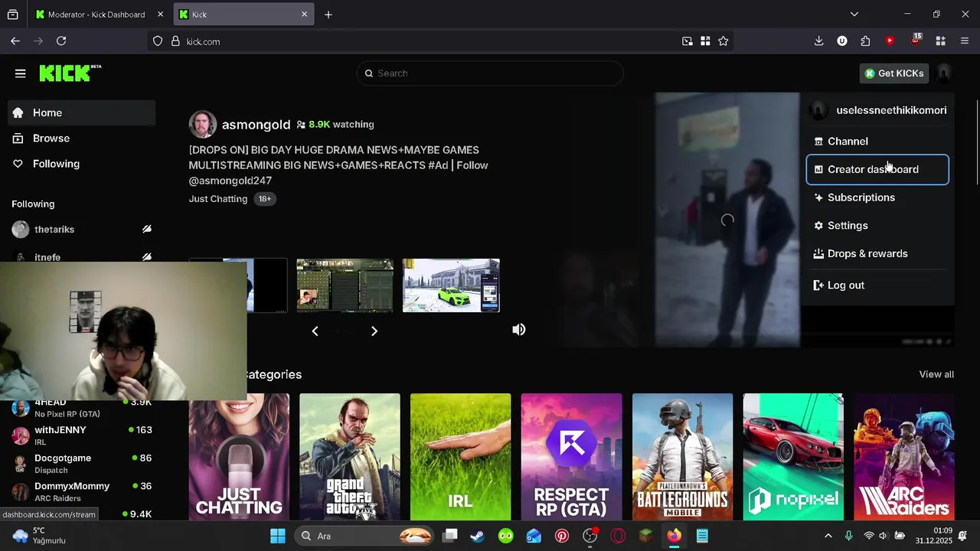Screen dimensions: 980x551
Task: Open Docgotgame channel in the sidebar
Action: click(82, 464)
